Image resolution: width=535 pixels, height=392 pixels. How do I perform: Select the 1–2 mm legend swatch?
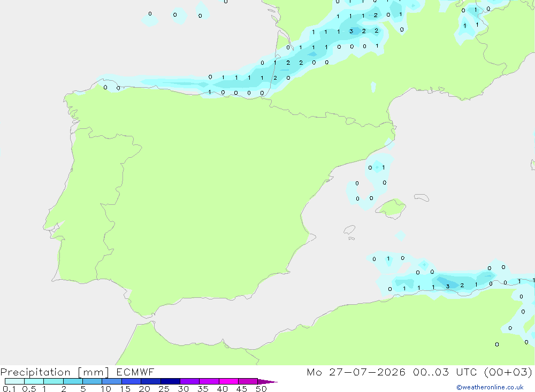point(53,381)
